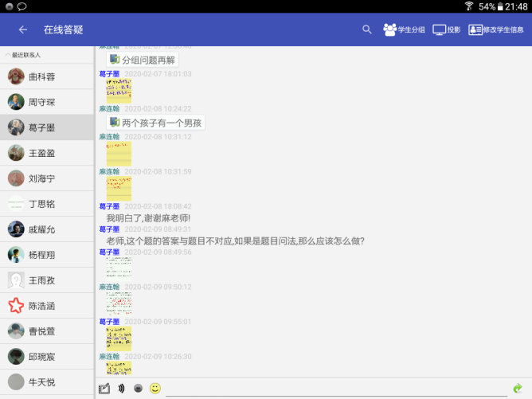Select contact 刘海宁
The height and width of the screenshot is (399, 532).
click(47, 178)
